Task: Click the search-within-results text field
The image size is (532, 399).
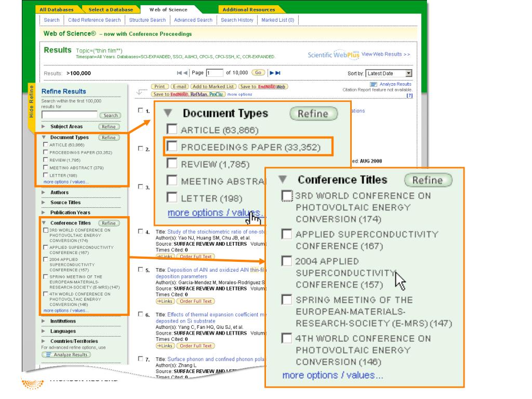Action: point(69,115)
